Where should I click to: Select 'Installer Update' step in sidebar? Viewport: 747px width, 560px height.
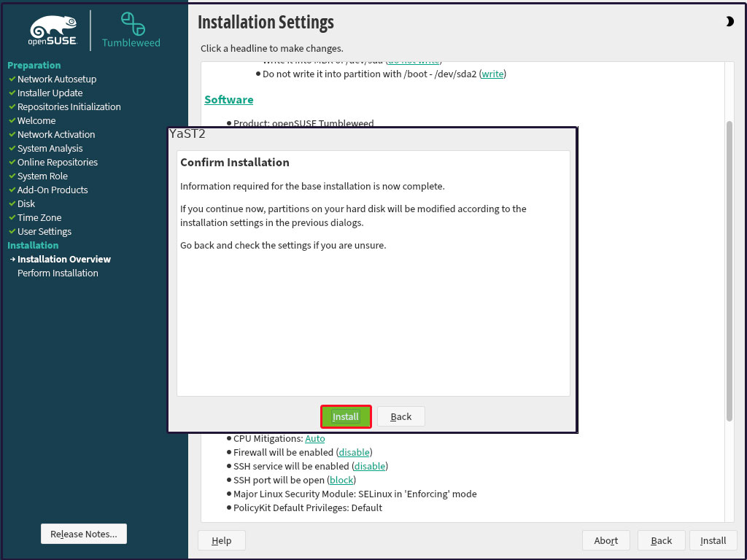pyautogui.click(x=50, y=93)
